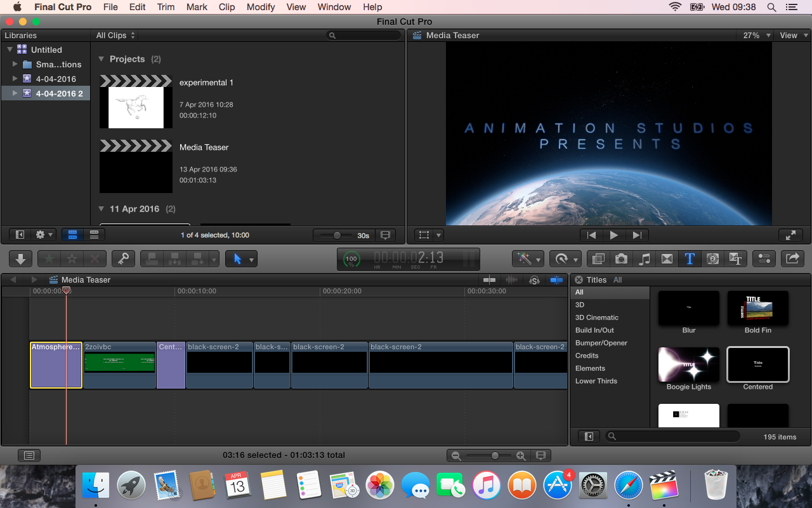Show the Music and Sound browser
The height and width of the screenshot is (508, 812).
click(644, 258)
